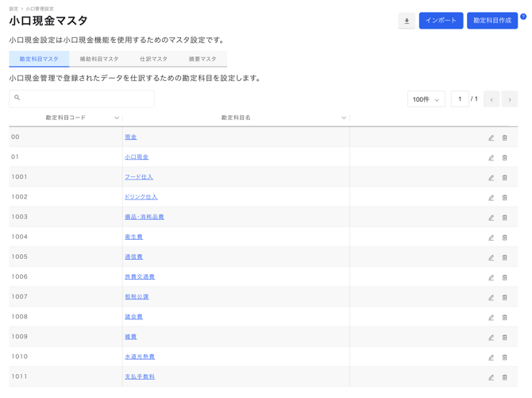This screenshot has width=532, height=398.
Task: Open the 旅費交通費 account link
Action: [140, 277]
